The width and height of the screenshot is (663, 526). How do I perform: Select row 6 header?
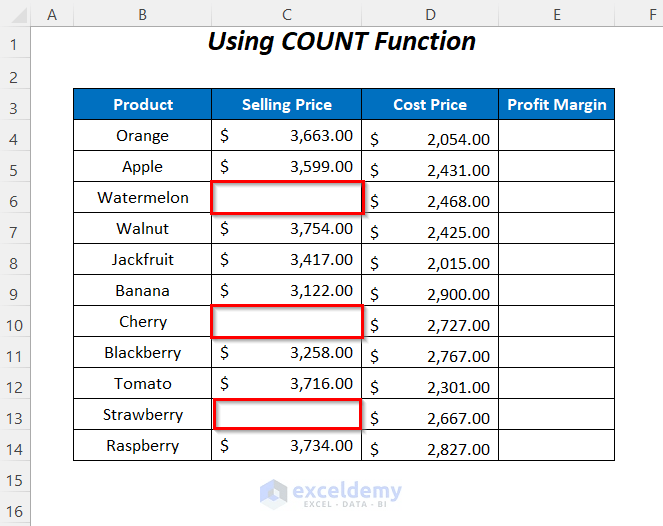tap(15, 197)
